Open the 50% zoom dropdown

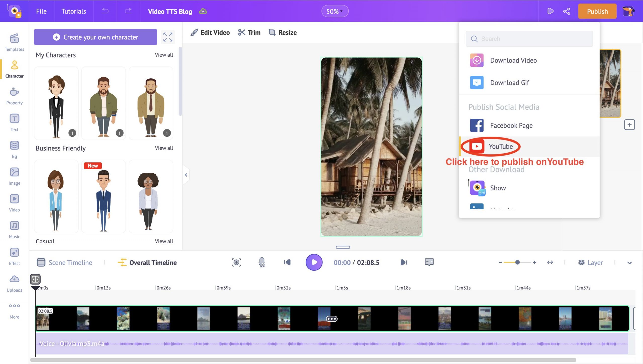tap(335, 11)
